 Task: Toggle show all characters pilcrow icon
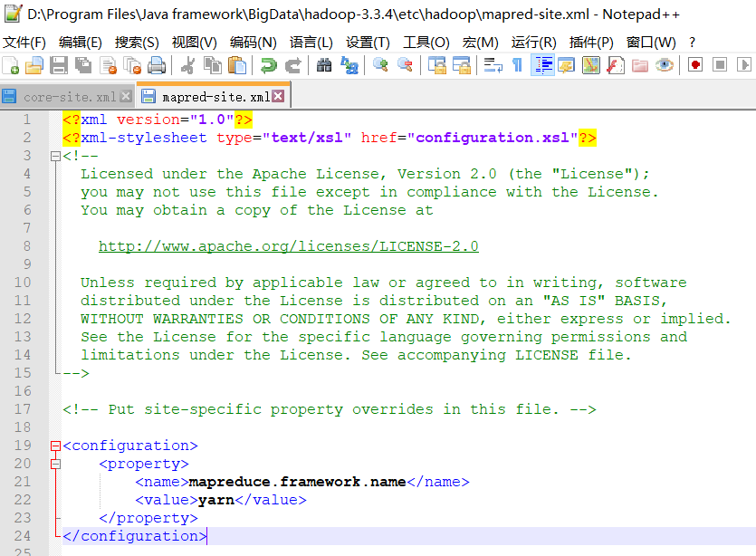pyautogui.click(x=517, y=65)
